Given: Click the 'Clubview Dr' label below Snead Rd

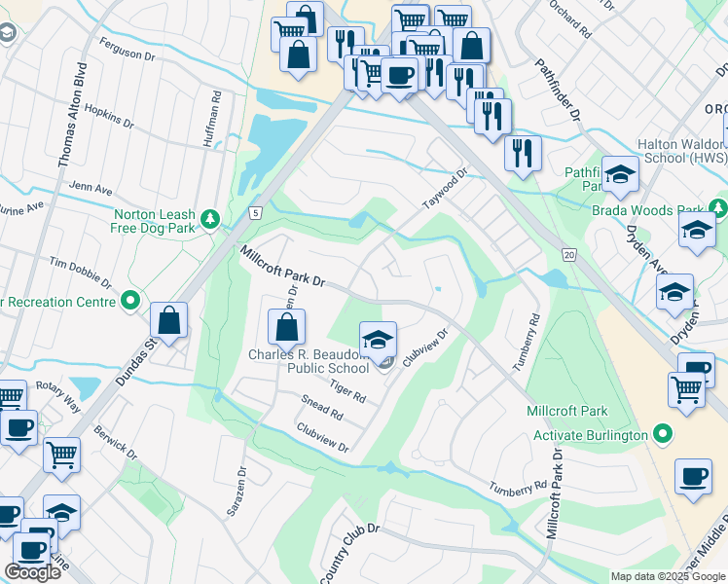Looking at the screenshot, I should (323, 437).
